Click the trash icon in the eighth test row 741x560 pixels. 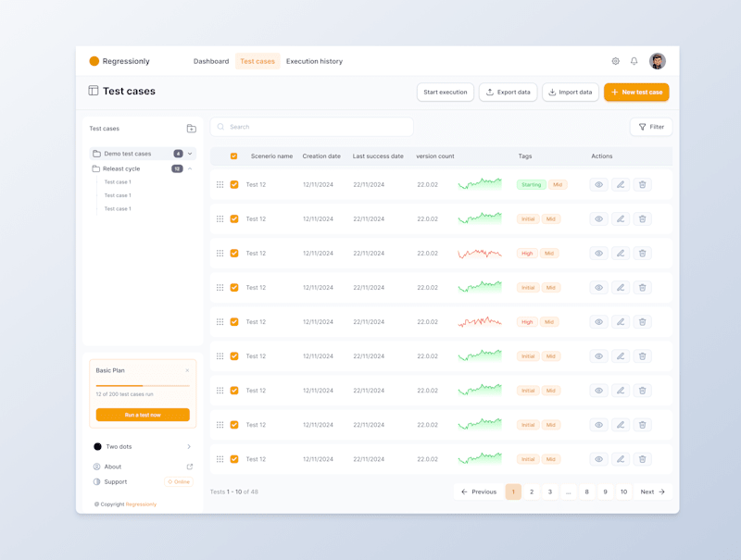642,425
